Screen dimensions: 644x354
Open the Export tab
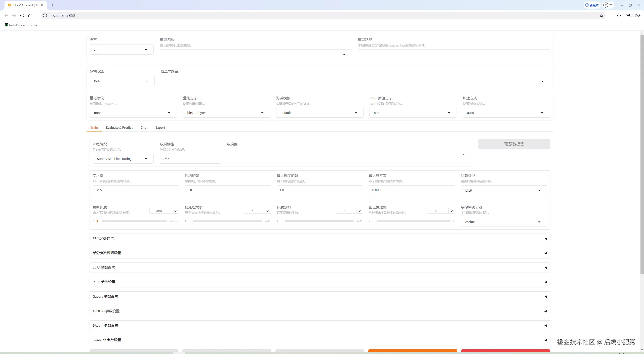[160, 127]
